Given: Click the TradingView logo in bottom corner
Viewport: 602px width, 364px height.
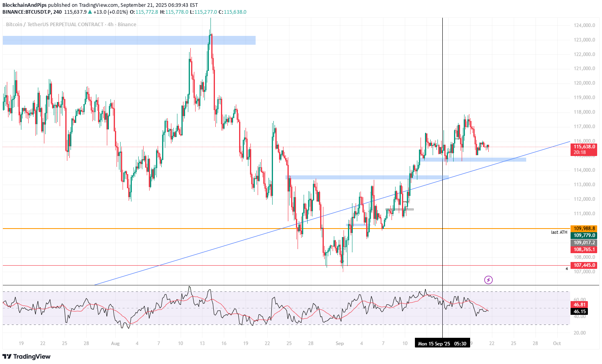Looking at the screenshot, I should tap(27, 356).
